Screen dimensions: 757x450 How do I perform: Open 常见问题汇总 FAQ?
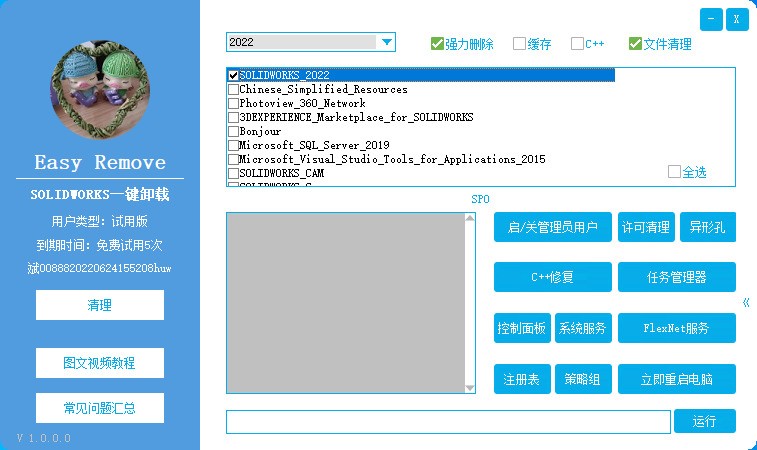[x=100, y=408]
